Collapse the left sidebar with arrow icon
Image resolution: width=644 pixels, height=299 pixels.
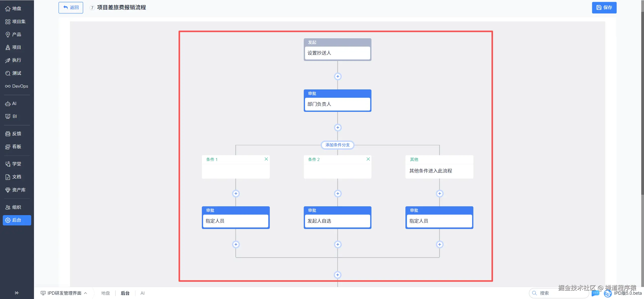point(17,293)
